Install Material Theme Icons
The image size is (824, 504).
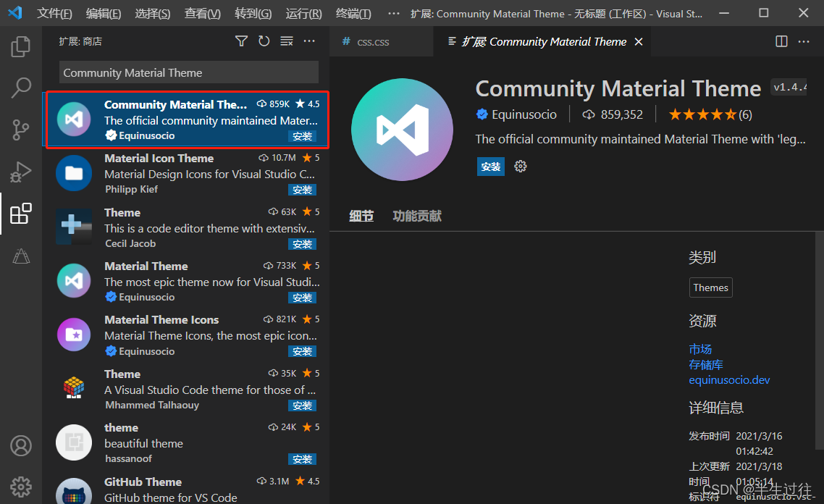[x=302, y=351]
